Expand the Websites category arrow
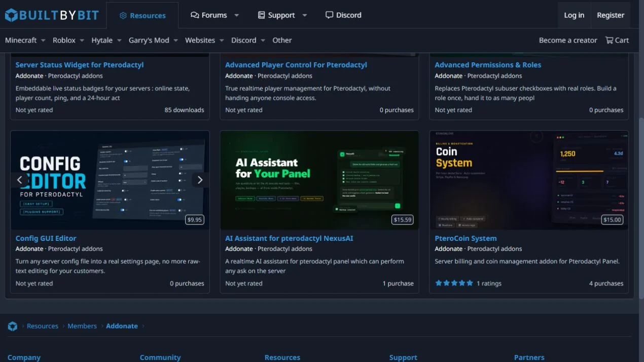The image size is (644, 362). 222,41
